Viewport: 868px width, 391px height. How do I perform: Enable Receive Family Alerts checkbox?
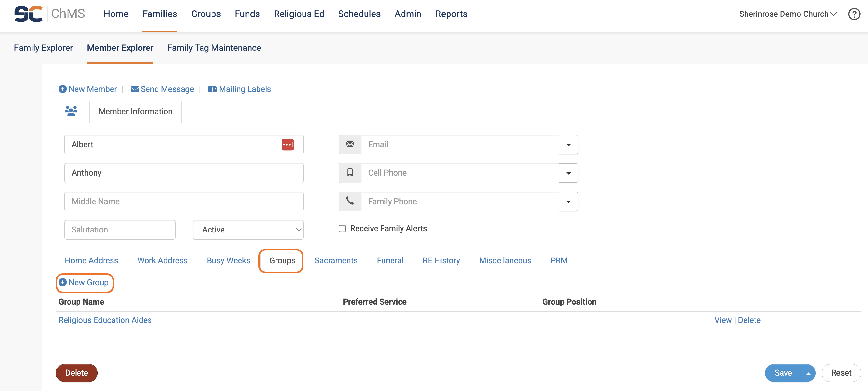tap(342, 229)
